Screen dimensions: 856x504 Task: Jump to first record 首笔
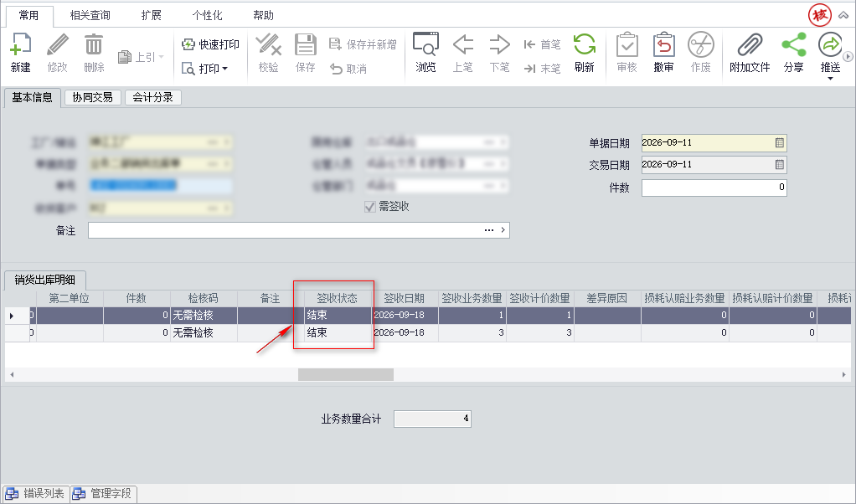coord(542,44)
